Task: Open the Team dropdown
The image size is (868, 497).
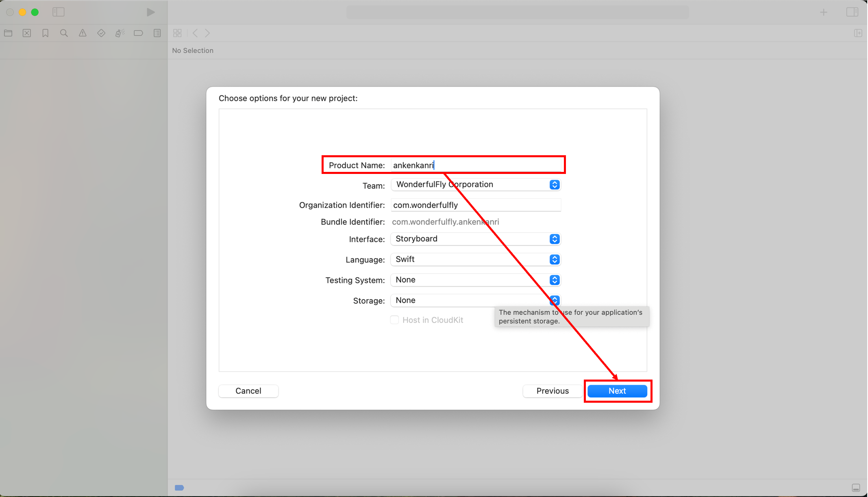Action: [476, 184]
